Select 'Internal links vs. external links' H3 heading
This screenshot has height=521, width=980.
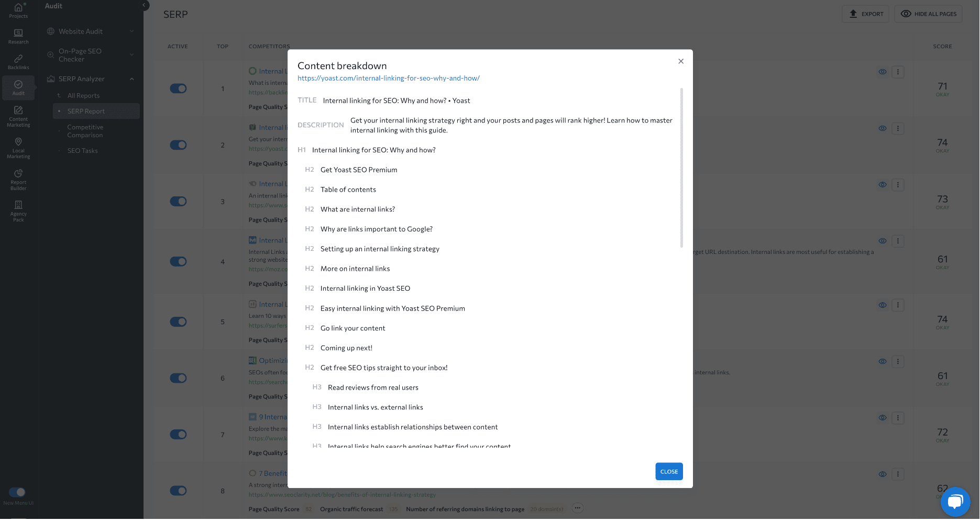pos(376,407)
